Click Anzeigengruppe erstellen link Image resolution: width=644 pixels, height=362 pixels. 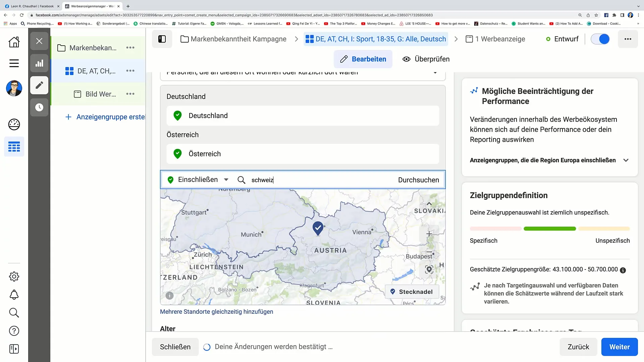coord(105,117)
